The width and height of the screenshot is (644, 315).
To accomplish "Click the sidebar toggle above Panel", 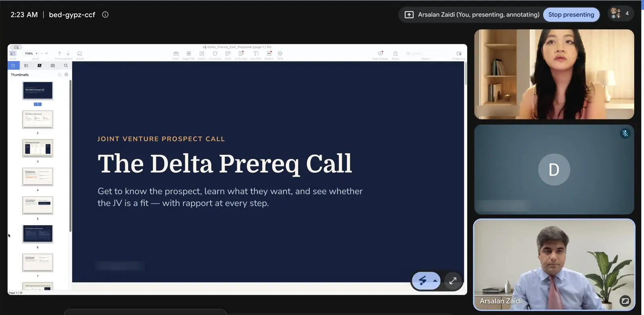I will [x=17, y=47].
